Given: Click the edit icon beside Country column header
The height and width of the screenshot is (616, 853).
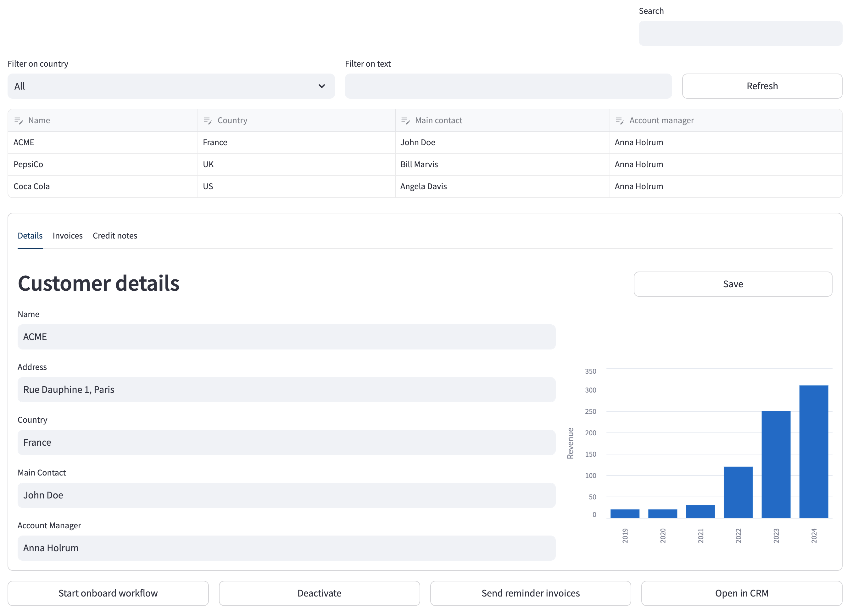Looking at the screenshot, I should [208, 121].
